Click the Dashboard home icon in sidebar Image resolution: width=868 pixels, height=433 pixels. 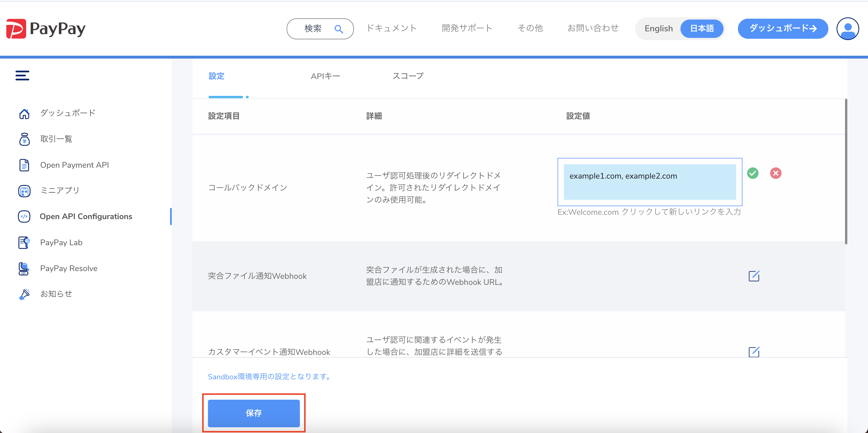click(24, 113)
